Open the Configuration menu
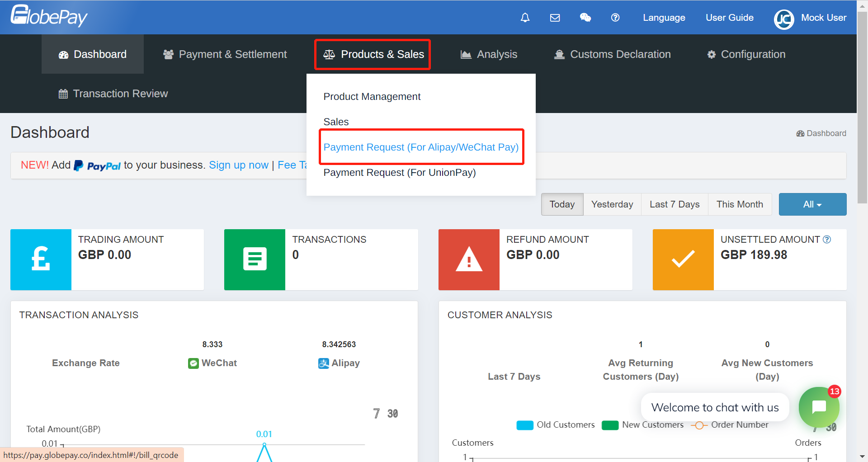Screen dimensions: 868x462 (x=746, y=54)
